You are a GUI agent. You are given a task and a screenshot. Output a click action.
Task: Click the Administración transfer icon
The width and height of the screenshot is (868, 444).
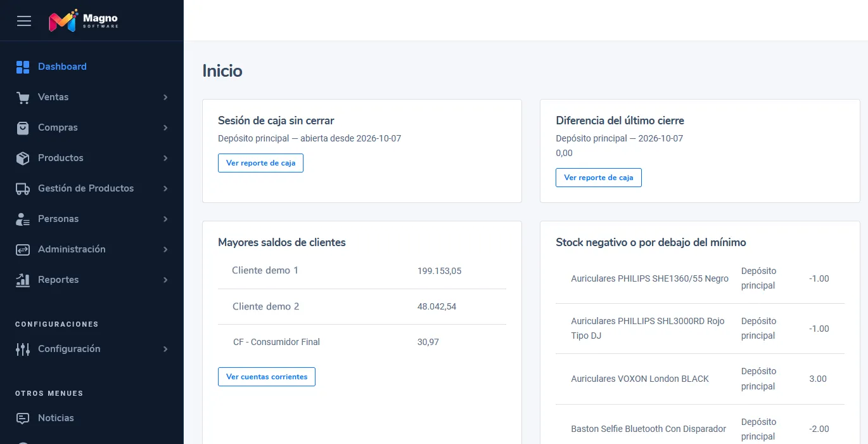[23, 250]
